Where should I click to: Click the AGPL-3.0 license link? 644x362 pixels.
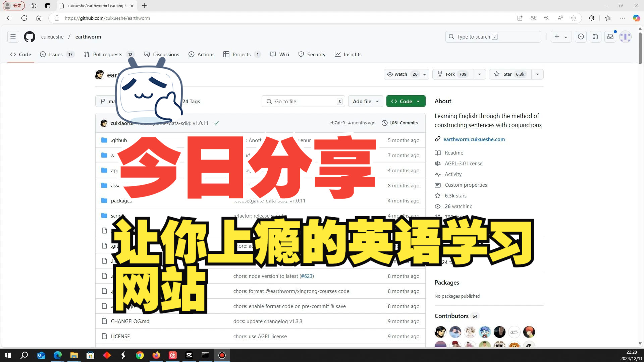click(464, 163)
